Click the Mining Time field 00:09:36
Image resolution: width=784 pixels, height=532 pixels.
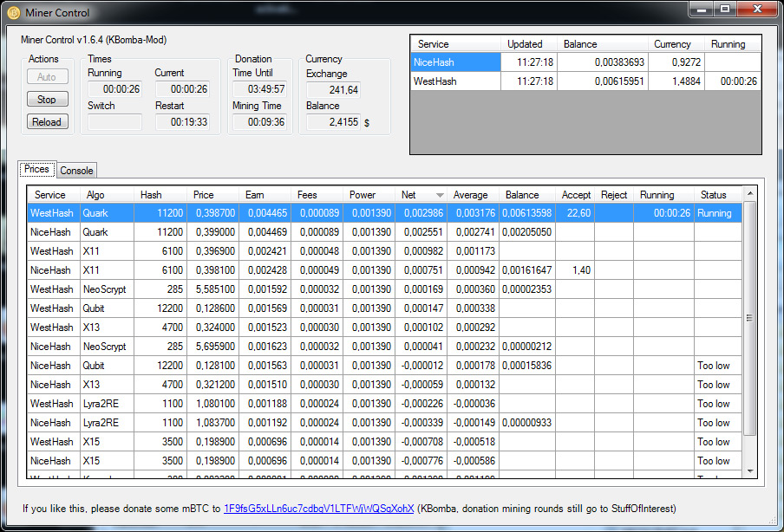[x=260, y=122]
